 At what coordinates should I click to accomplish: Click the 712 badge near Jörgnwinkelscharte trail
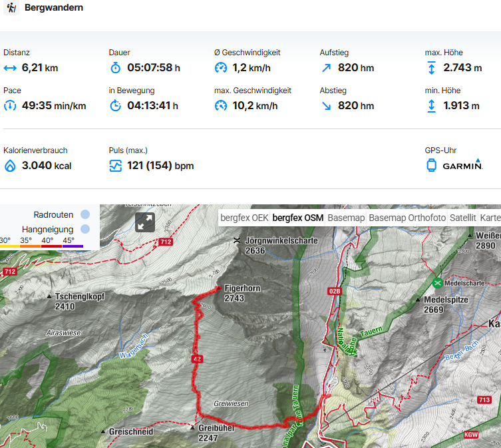(x=166, y=242)
